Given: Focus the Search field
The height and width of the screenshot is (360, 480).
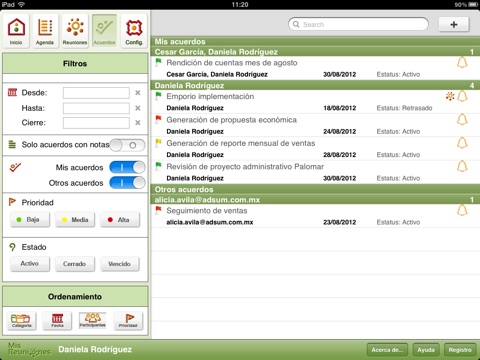Looking at the screenshot, I should click(x=358, y=24).
